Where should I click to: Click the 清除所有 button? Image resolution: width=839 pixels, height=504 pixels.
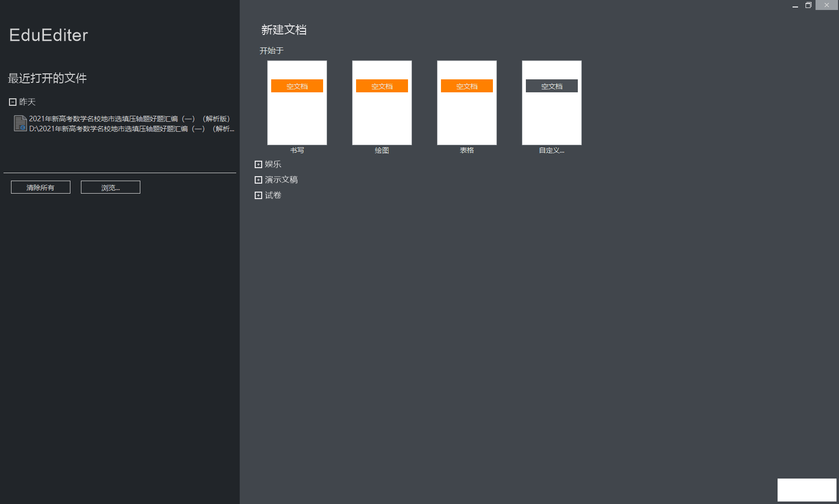(40, 187)
